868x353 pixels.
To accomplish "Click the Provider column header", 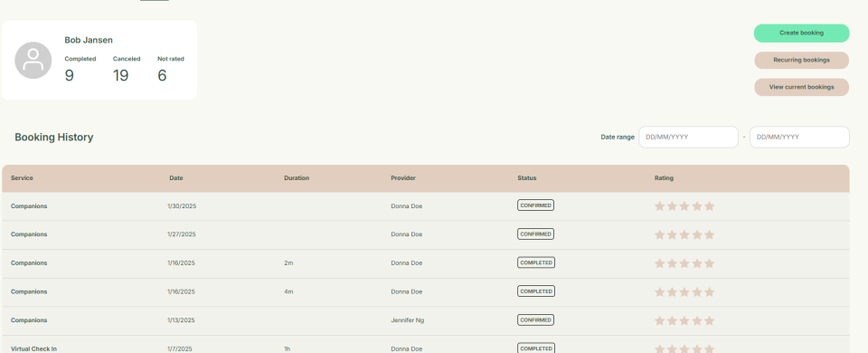I will tap(403, 178).
